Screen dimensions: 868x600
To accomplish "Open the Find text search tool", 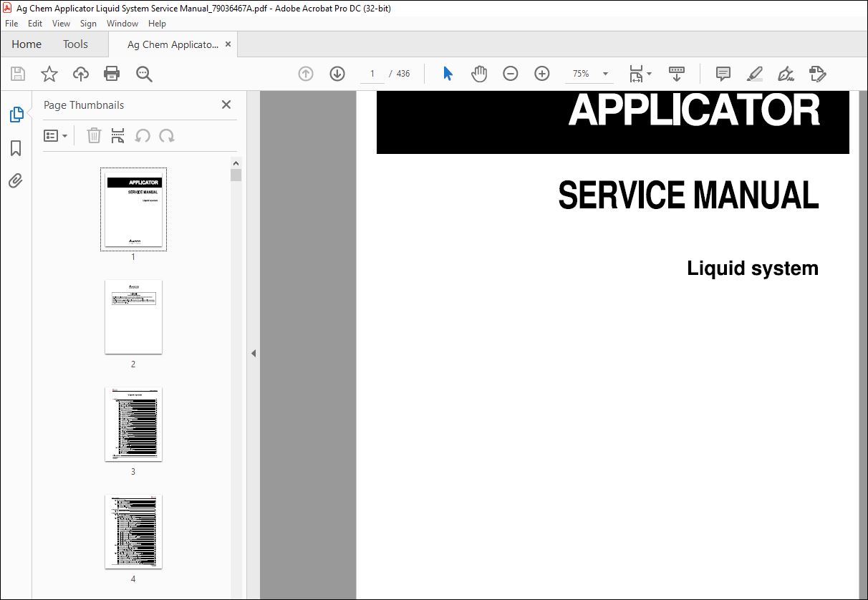I will (x=145, y=74).
